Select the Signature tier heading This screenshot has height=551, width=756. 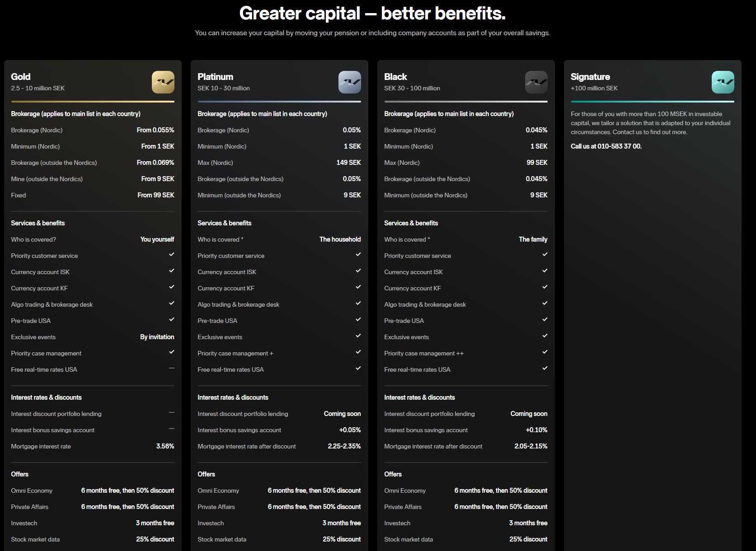click(x=590, y=77)
